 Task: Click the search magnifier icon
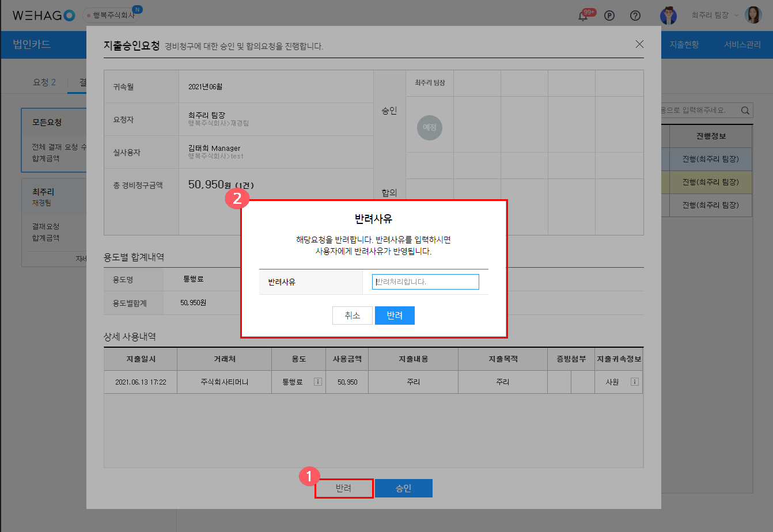point(745,111)
